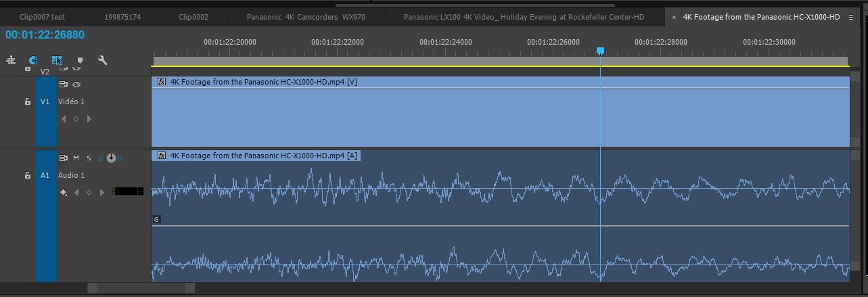
Task: Mute the Audio 1 track
Action: click(76, 158)
